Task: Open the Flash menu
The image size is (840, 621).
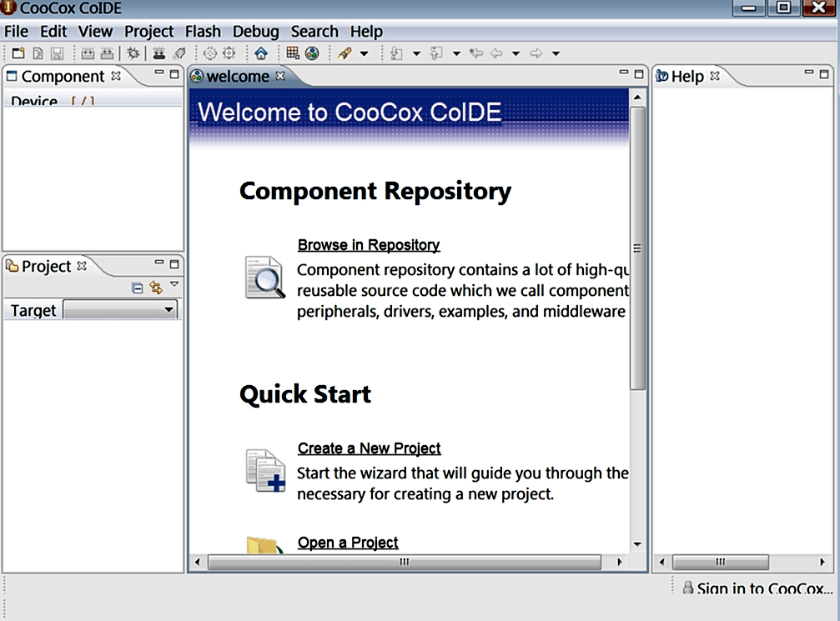Action: click(203, 32)
